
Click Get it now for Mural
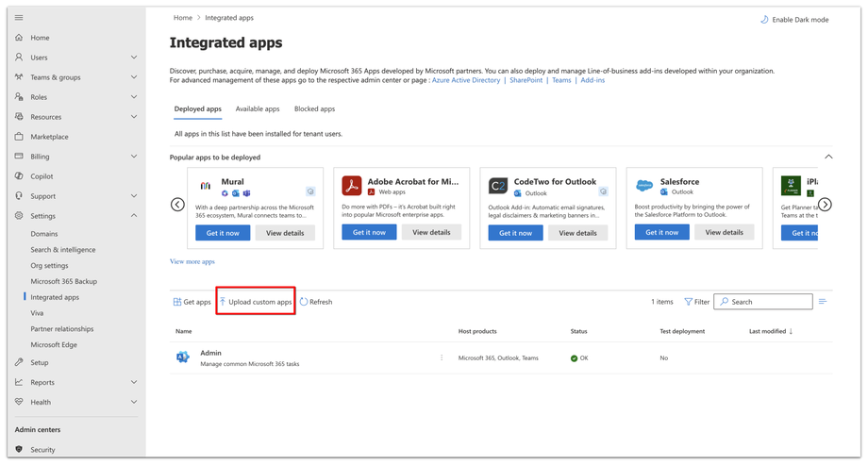[x=223, y=232]
